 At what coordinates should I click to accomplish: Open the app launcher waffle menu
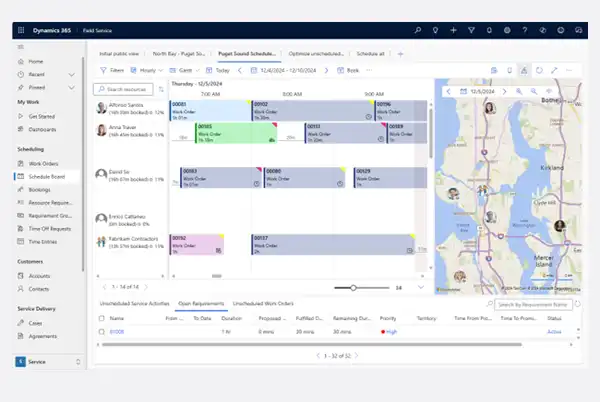pos(22,30)
